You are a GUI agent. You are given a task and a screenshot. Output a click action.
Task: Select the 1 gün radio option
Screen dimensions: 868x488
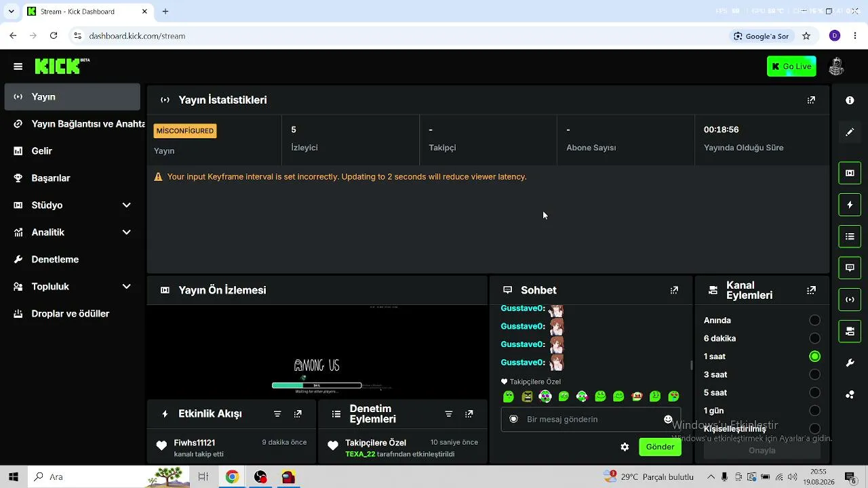click(x=815, y=411)
